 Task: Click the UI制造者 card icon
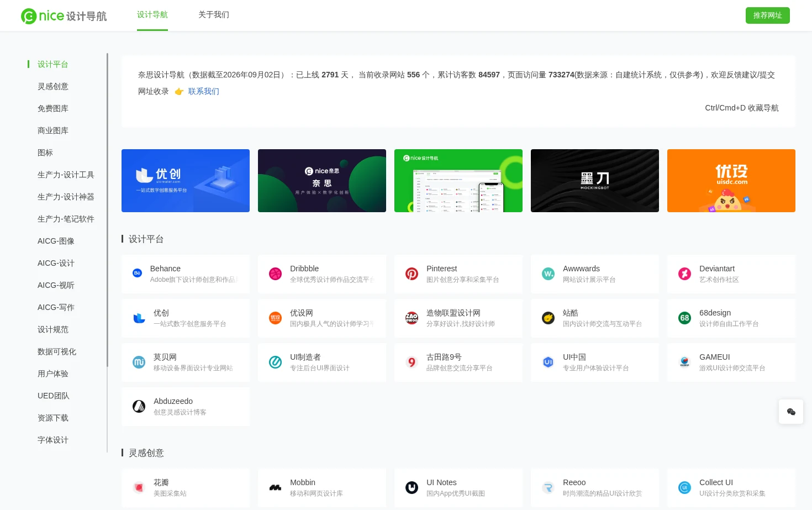click(275, 362)
